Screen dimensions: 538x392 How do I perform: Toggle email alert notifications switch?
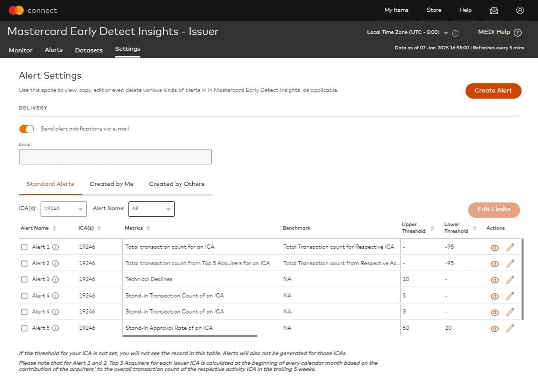[27, 129]
